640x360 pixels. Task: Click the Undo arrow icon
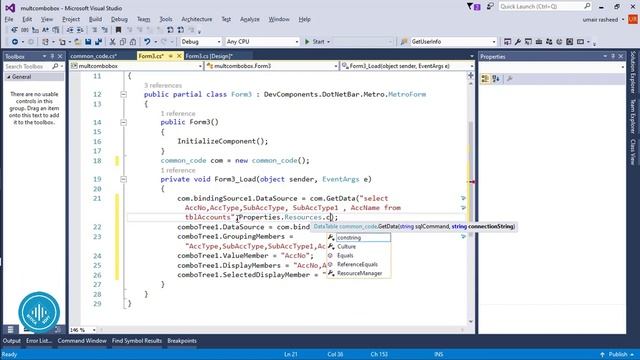tap(147, 42)
